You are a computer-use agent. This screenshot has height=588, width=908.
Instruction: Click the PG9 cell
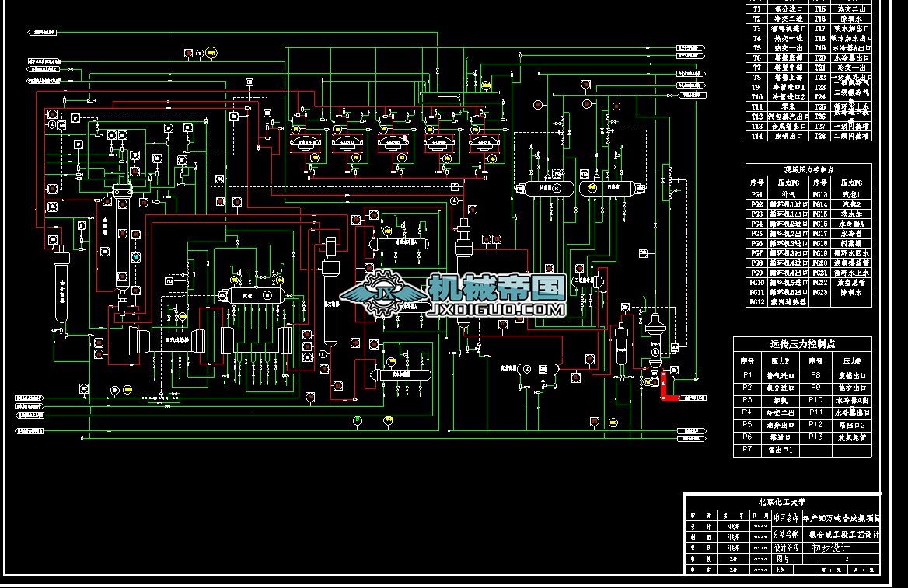[x=757, y=273]
